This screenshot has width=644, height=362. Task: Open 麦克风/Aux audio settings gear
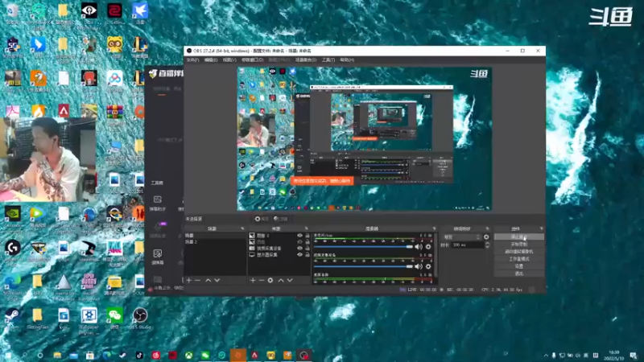[428, 247]
